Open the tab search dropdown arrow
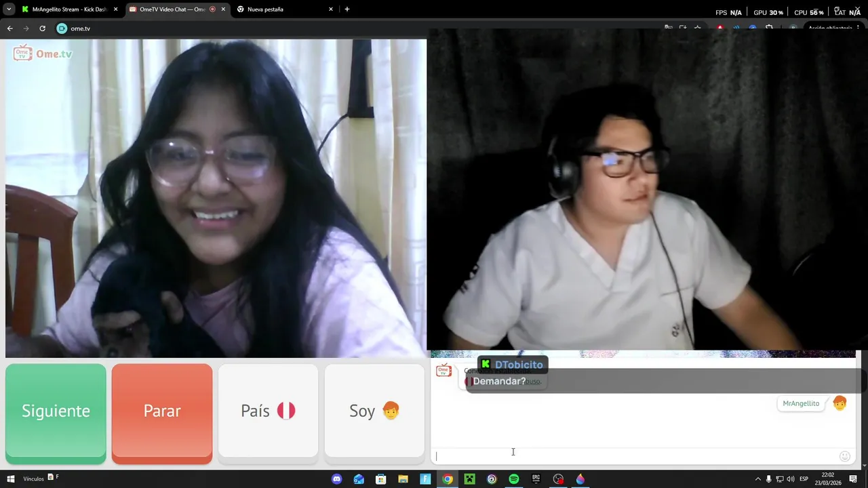This screenshot has width=868, height=488. (x=9, y=9)
